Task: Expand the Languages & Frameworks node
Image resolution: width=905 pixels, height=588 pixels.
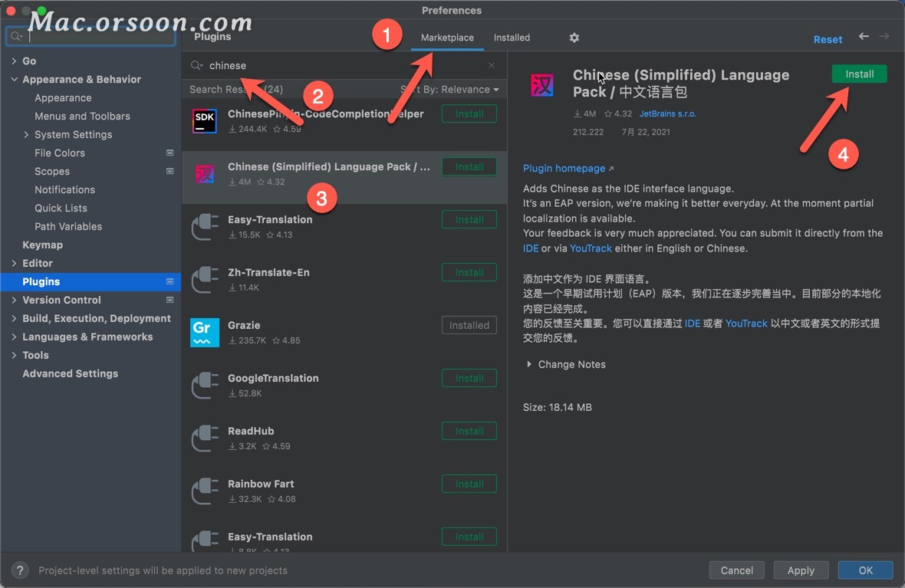Action: (x=14, y=337)
